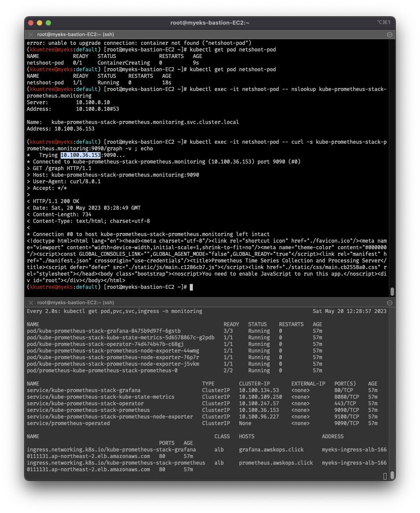Click service/kube-prometheus-stack-operator name
The height and width of the screenshot is (513, 420).
(85, 404)
